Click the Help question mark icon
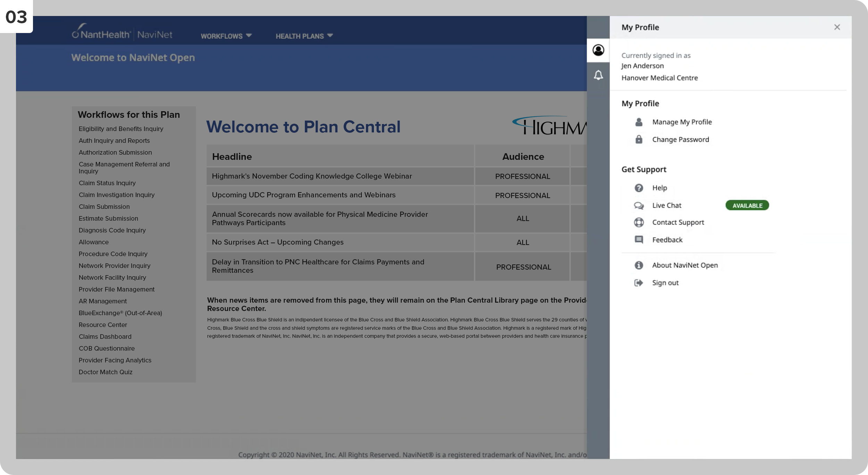Screen dimensions: 868x475 point(639,188)
